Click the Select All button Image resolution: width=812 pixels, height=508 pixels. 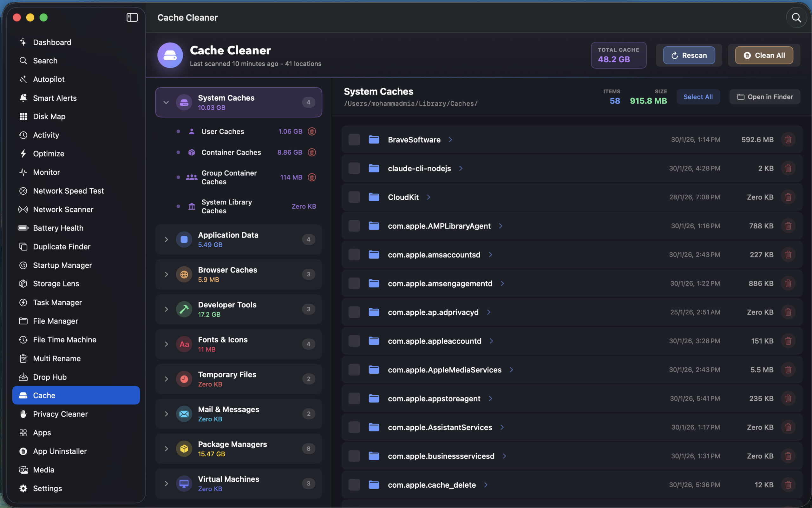(x=698, y=97)
